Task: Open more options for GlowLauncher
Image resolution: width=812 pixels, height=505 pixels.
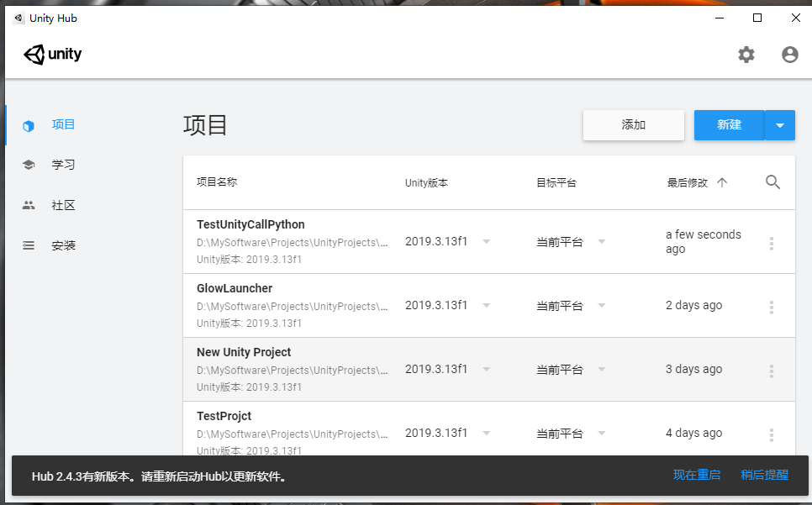Action: click(x=771, y=308)
